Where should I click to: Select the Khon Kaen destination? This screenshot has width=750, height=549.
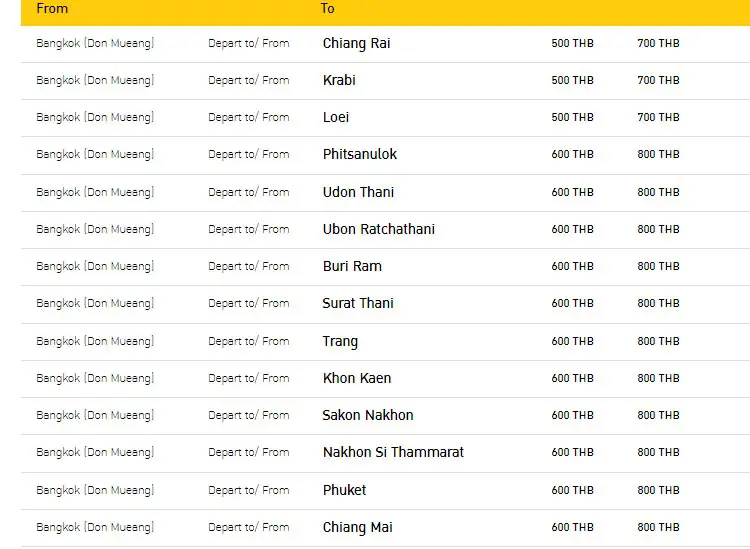(x=357, y=378)
